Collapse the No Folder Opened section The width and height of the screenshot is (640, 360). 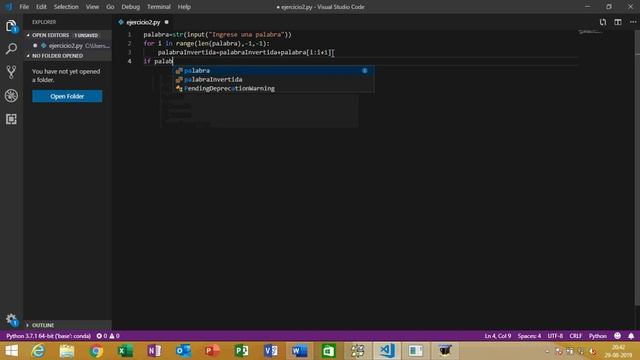click(67, 56)
